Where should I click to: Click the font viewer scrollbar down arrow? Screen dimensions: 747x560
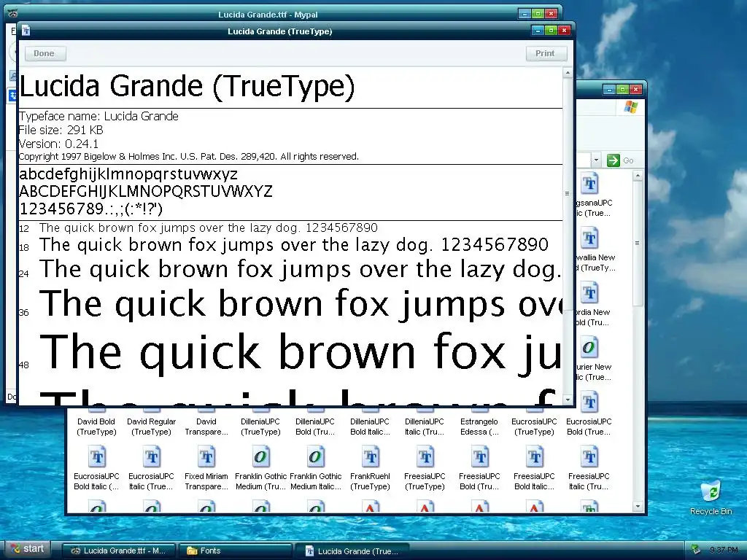click(568, 400)
